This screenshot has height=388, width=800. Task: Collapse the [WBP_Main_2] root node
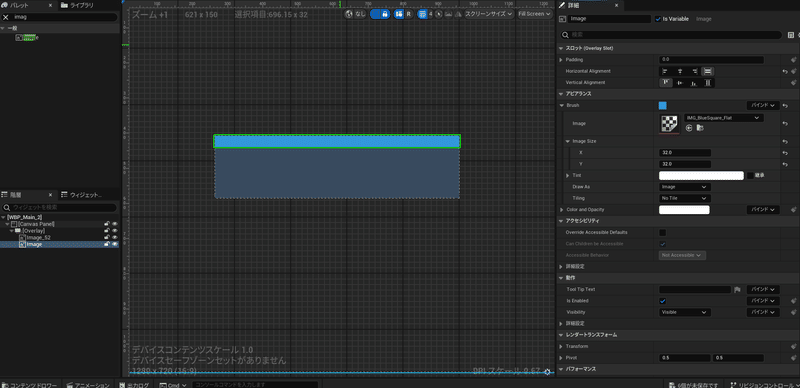[x=4, y=217]
